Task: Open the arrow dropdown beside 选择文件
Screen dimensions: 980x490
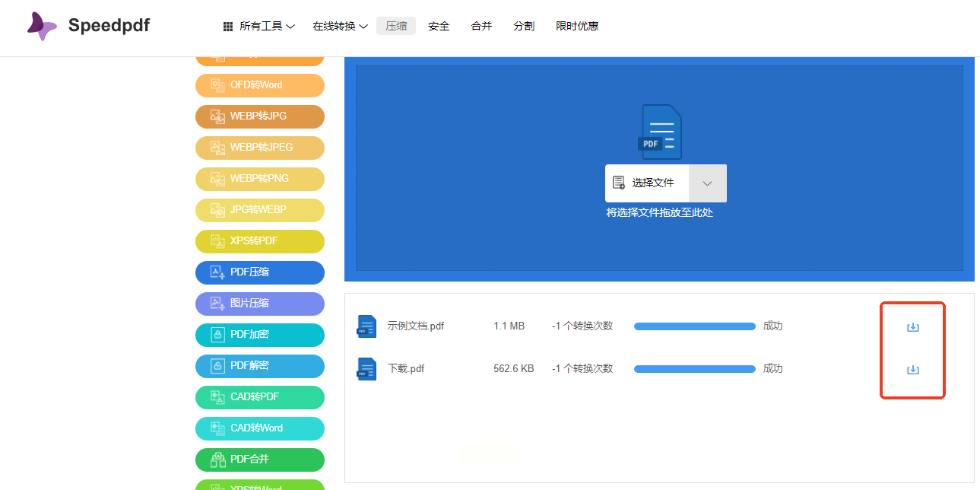Action: pos(707,183)
